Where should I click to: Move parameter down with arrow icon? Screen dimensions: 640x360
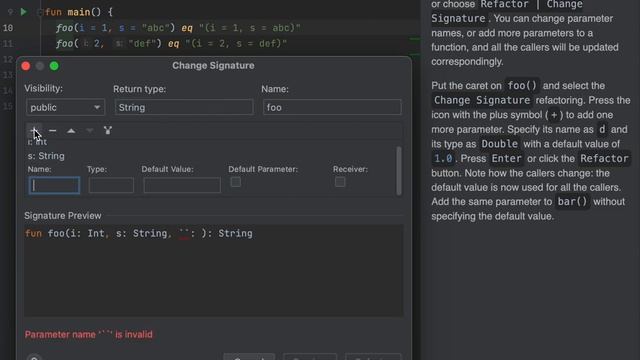[89, 131]
